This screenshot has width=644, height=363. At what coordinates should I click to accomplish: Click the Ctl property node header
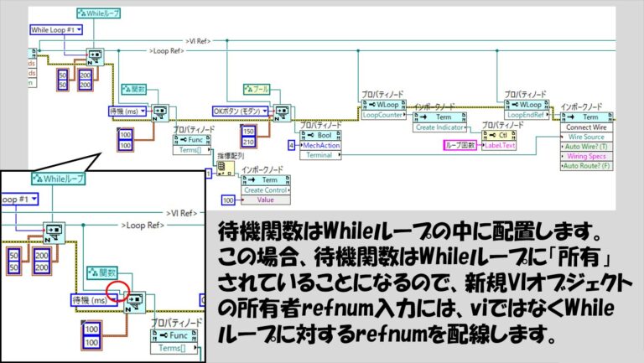coord(499,135)
